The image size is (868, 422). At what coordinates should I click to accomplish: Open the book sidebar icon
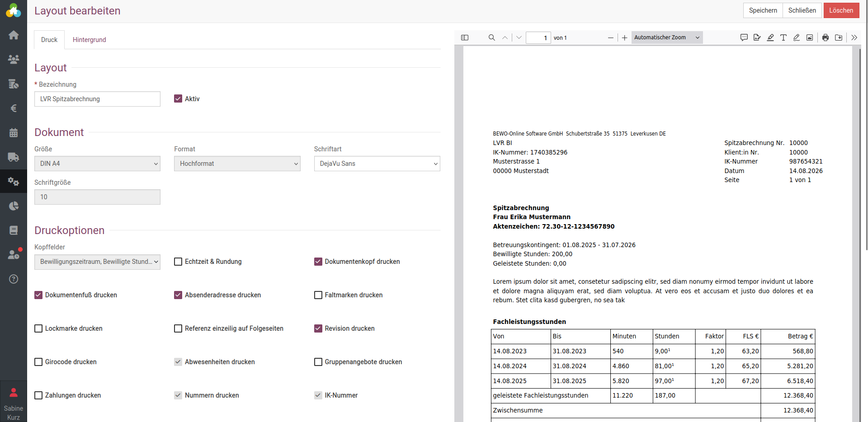[14, 230]
